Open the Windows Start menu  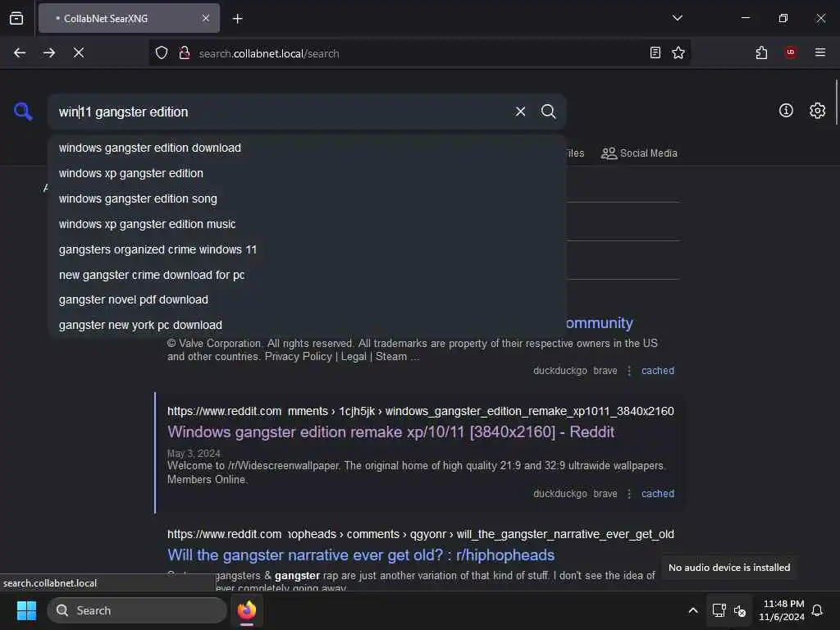pyautogui.click(x=26, y=610)
